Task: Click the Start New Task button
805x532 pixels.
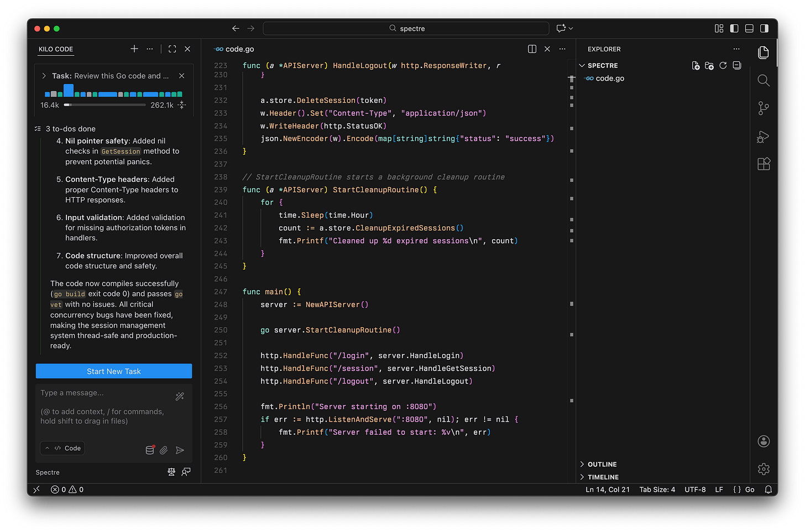Action: 114,371
